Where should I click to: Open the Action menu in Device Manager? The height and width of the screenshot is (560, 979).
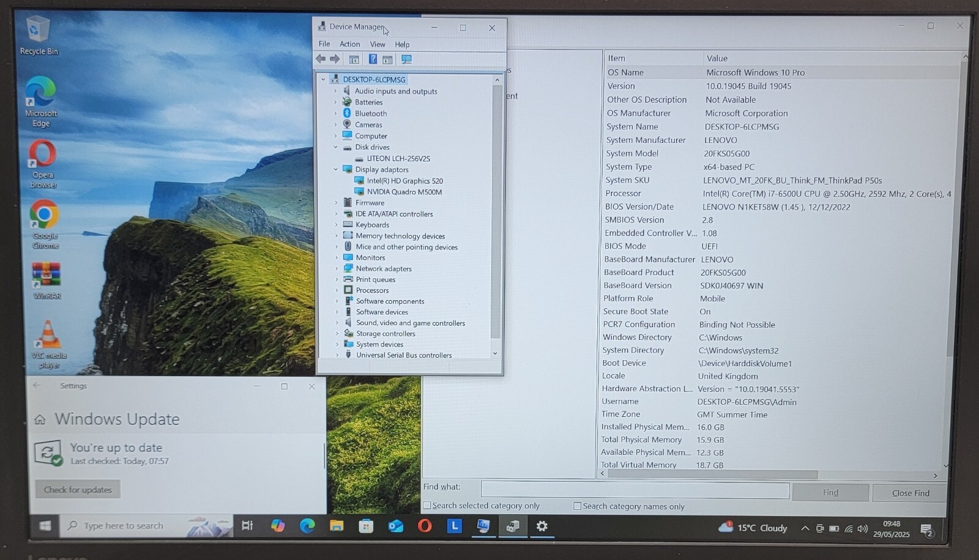(x=350, y=44)
